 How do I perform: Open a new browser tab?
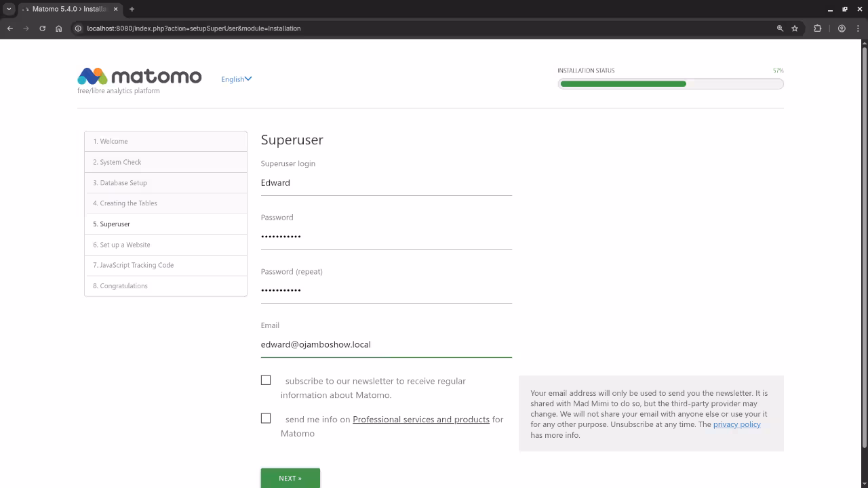tap(132, 9)
